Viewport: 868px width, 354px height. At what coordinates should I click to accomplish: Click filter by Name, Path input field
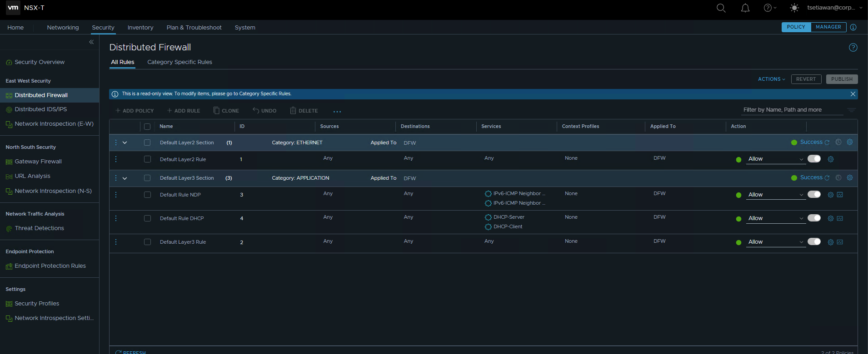pos(792,110)
